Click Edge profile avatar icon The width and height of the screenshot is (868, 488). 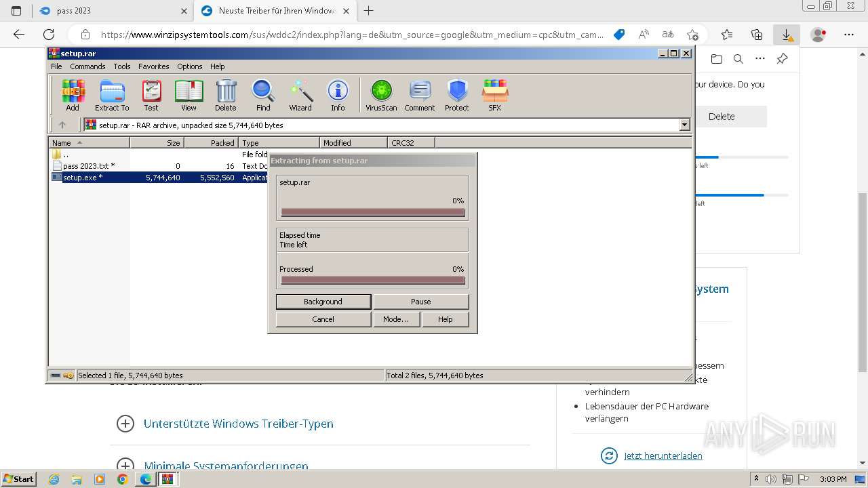point(818,35)
